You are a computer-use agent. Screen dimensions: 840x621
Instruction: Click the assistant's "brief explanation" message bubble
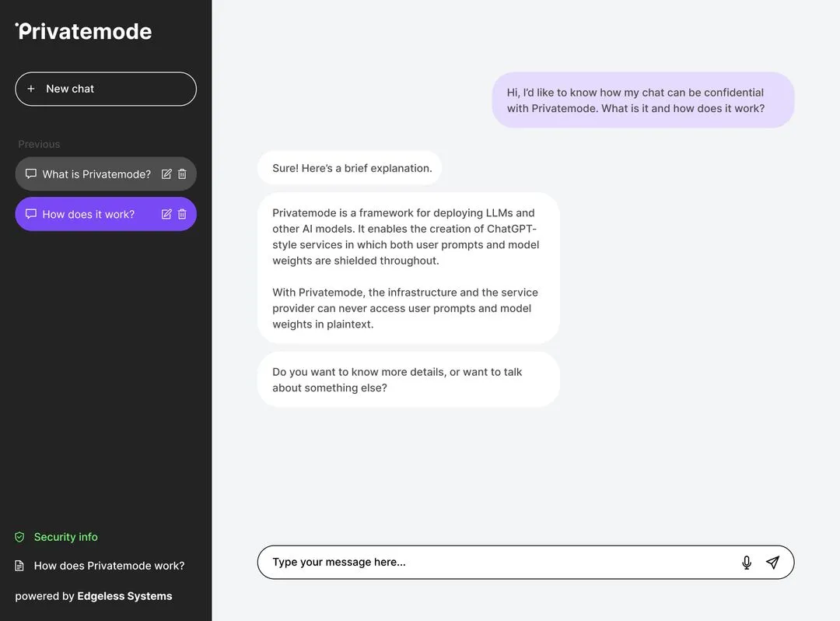349,167
